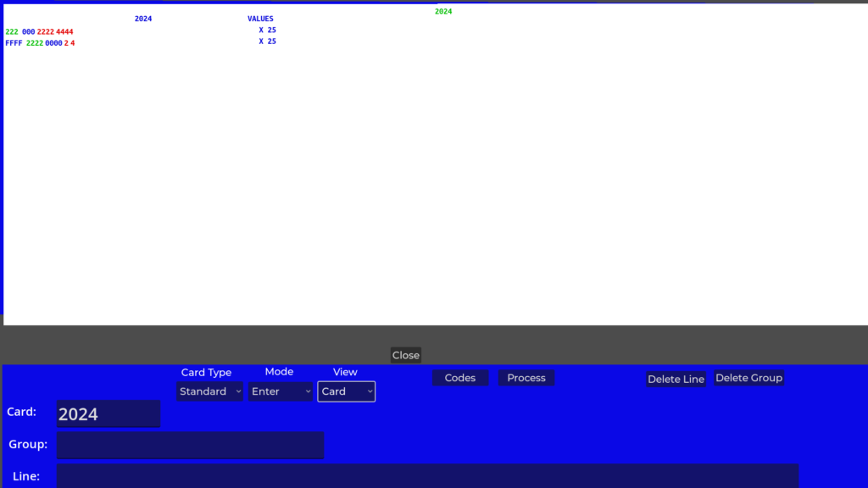Click the Close button
Screen dimensions: 868x488
point(405,355)
